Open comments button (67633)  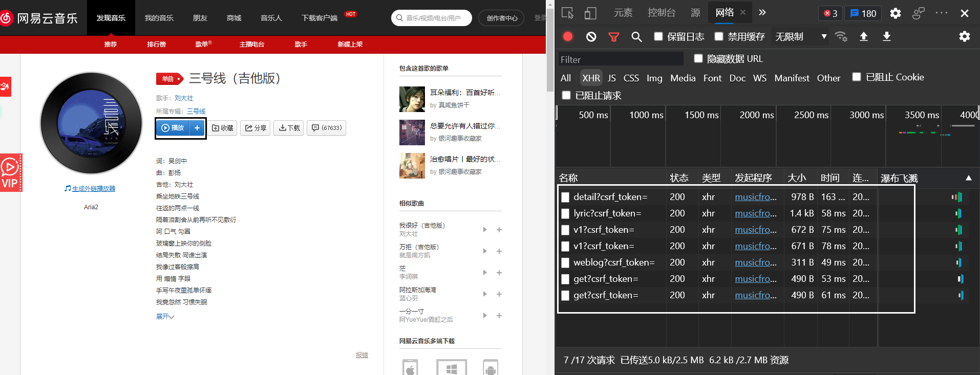pos(327,128)
